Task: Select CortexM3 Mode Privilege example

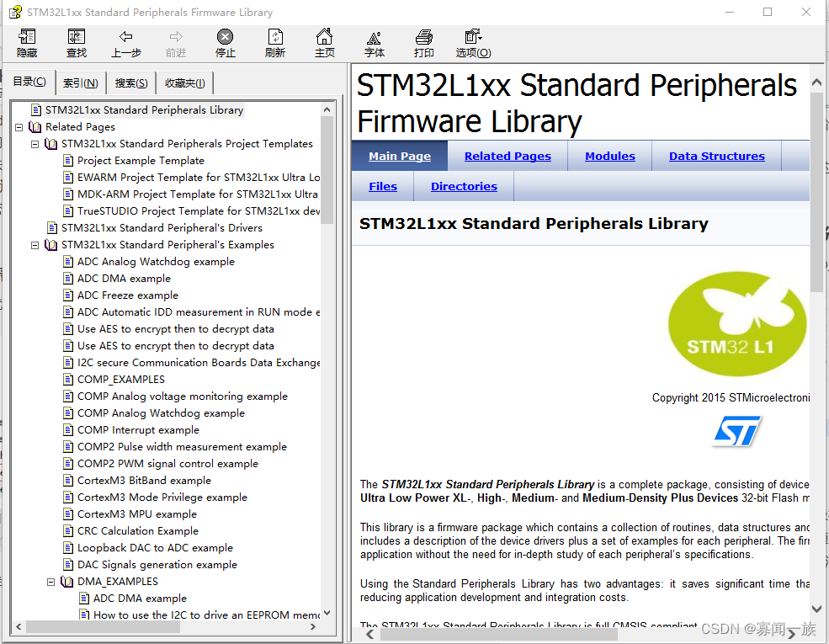Action: point(162,497)
